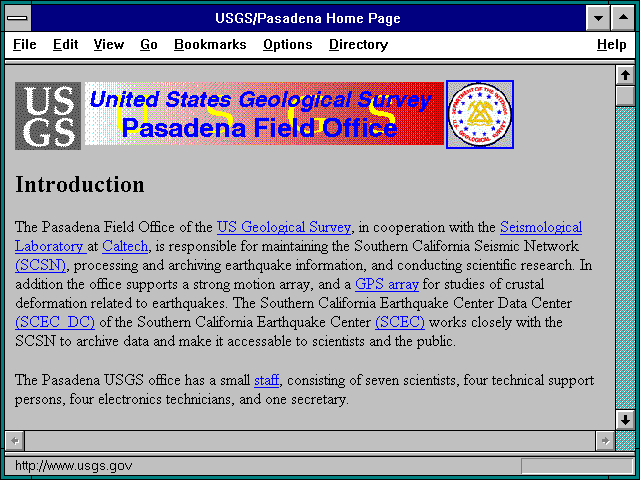Screen dimensions: 640x480
Task: Follow the GPS array link
Action: click(x=387, y=284)
